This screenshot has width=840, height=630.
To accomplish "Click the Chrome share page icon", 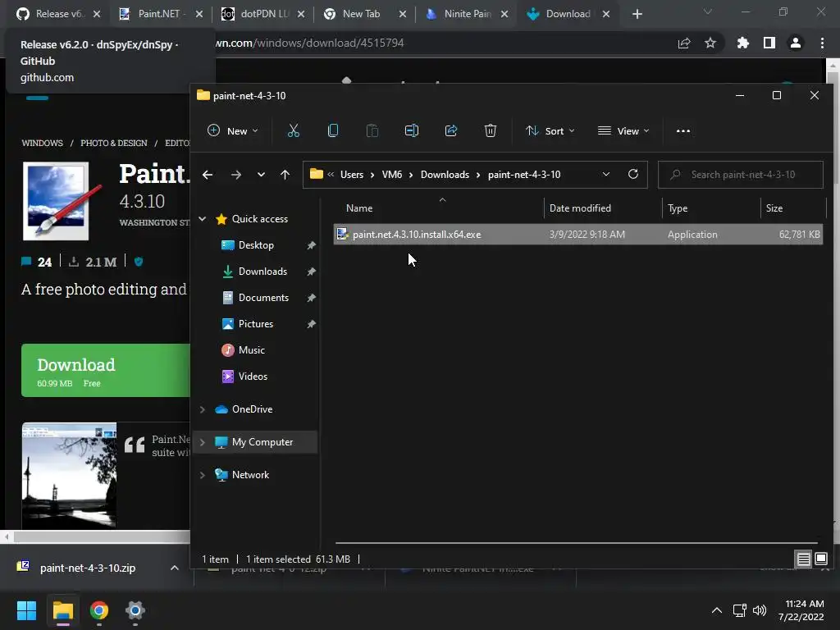I will coord(684,43).
